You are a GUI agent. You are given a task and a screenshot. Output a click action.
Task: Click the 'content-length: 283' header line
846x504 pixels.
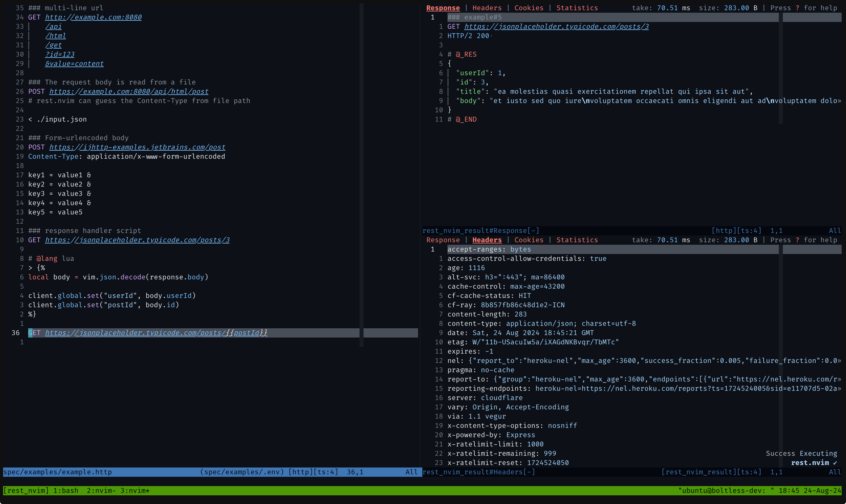[x=487, y=314]
